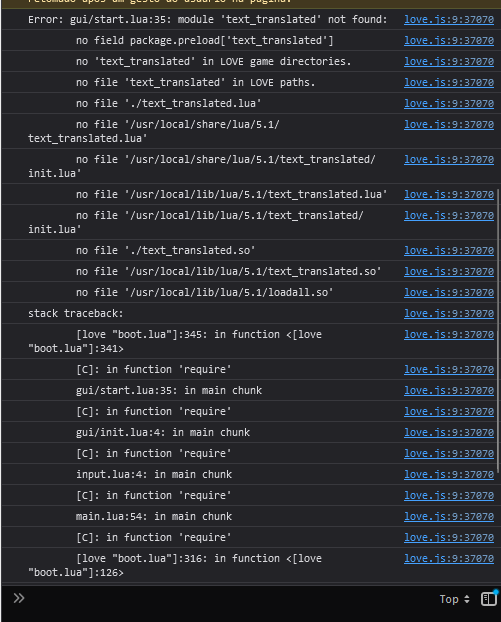Open the Top context selector dropdown
The image size is (501, 622).
tap(455, 599)
